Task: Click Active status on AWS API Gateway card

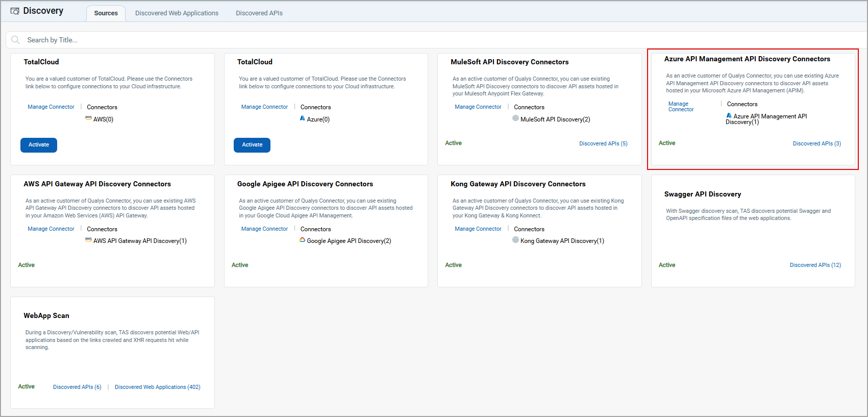Action: tap(27, 265)
